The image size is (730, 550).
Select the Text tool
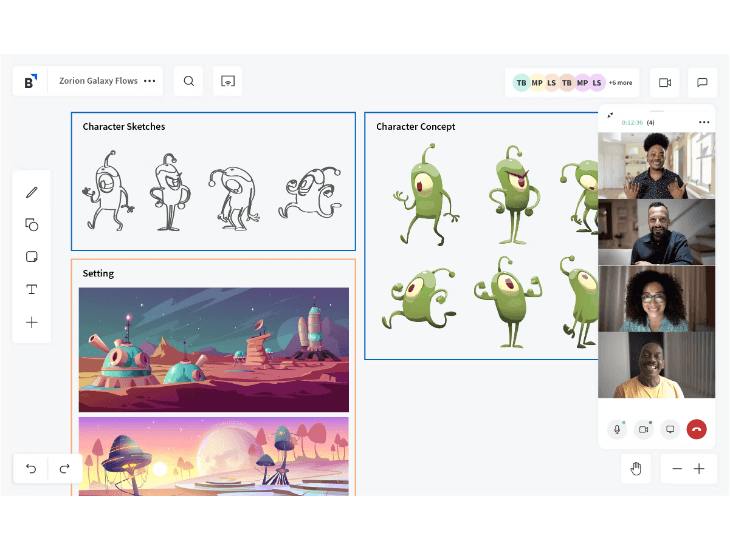click(31, 290)
